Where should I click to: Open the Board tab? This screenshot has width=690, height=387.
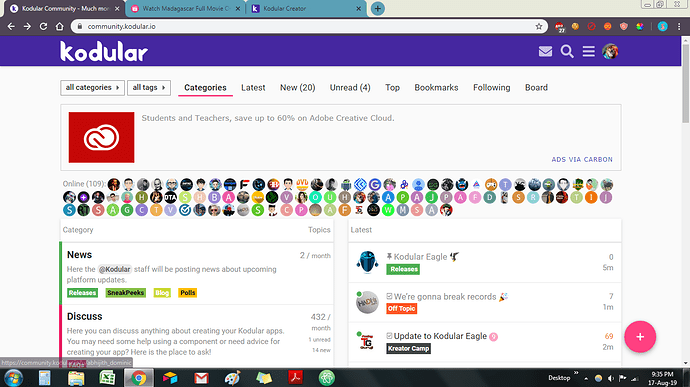(x=536, y=88)
